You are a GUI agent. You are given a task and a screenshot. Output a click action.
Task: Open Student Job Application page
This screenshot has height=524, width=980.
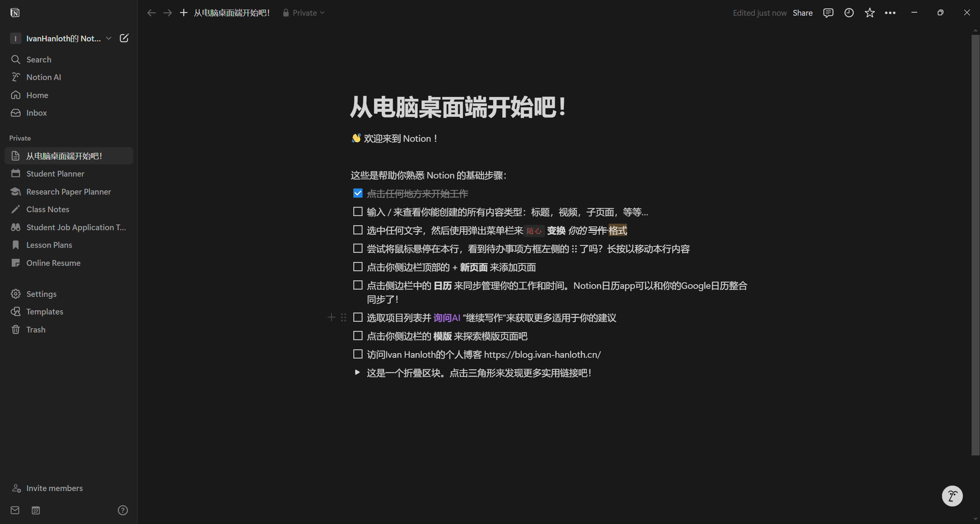tap(69, 227)
